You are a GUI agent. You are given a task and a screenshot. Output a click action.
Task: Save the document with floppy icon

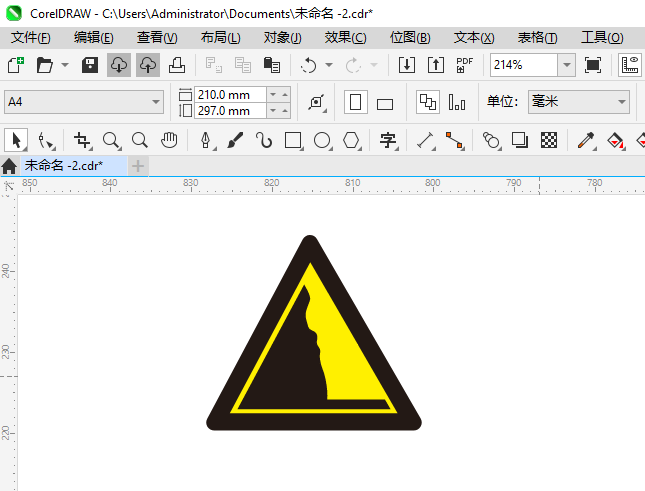pyautogui.click(x=90, y=65)
